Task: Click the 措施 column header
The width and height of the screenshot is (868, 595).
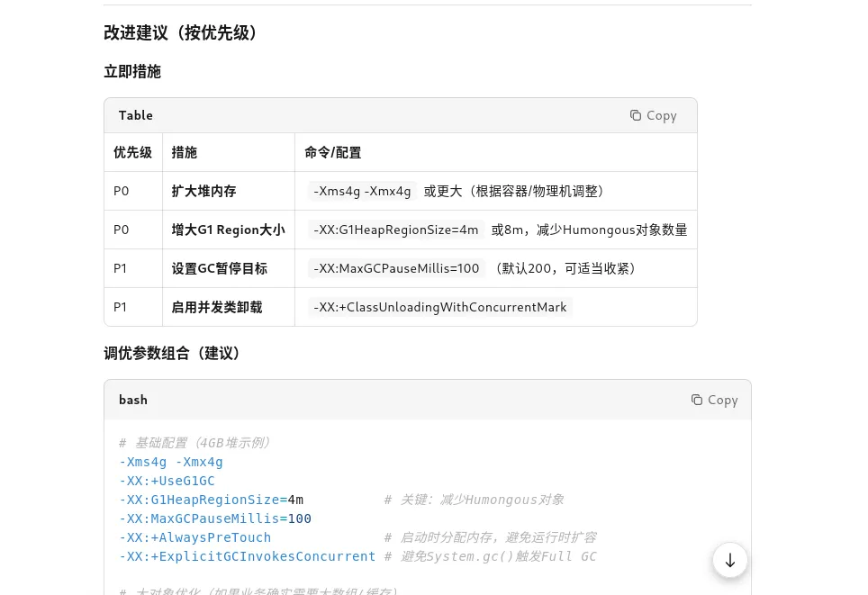Action: click(185, 153)
